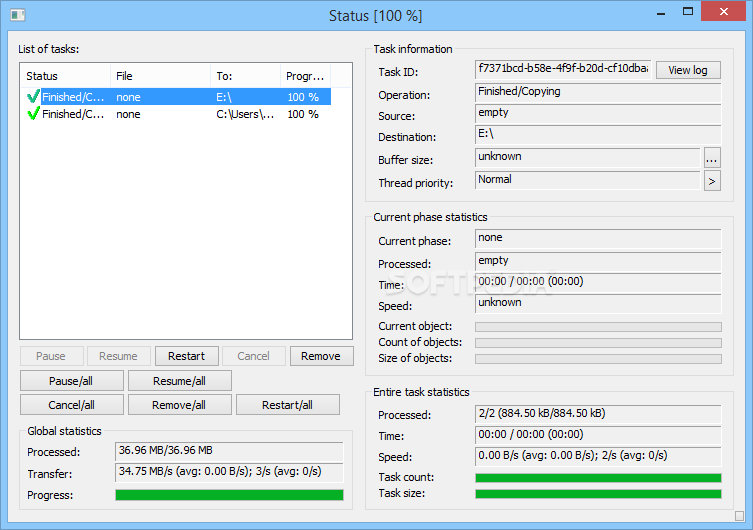
Task: Click Cancel/all button
Action: pos(72,405)
